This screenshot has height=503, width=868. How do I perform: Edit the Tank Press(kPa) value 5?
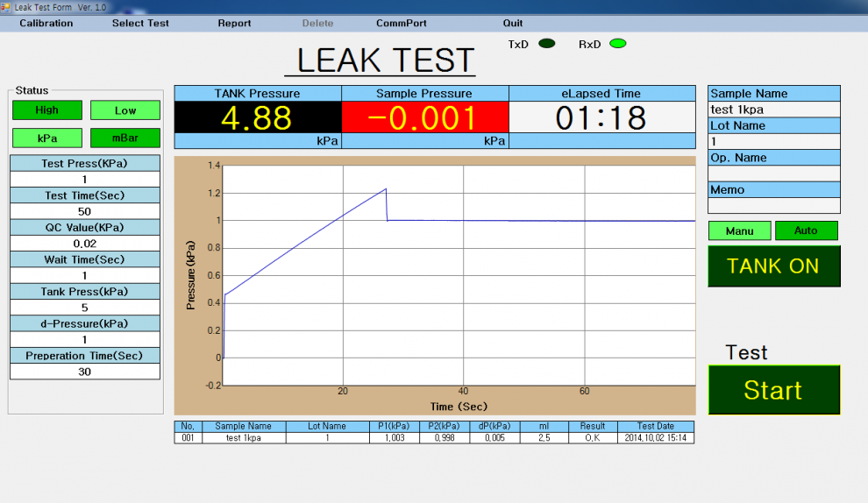point(85,308)
